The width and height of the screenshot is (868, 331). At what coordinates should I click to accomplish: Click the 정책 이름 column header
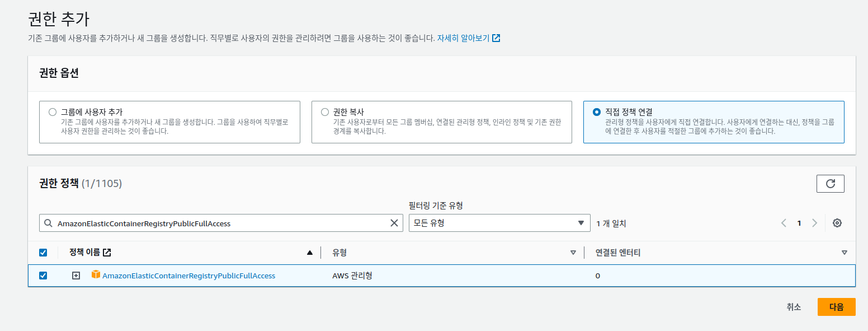coord(84,253)
